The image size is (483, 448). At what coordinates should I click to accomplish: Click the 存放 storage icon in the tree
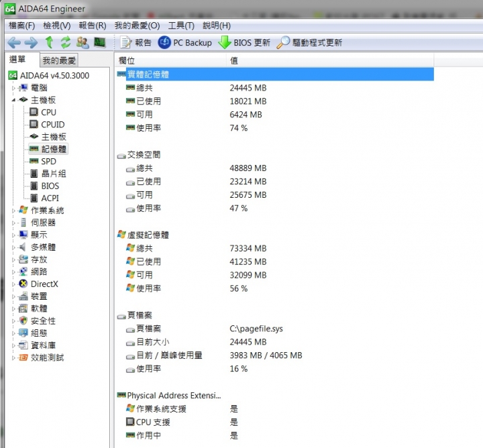(23, 260)
